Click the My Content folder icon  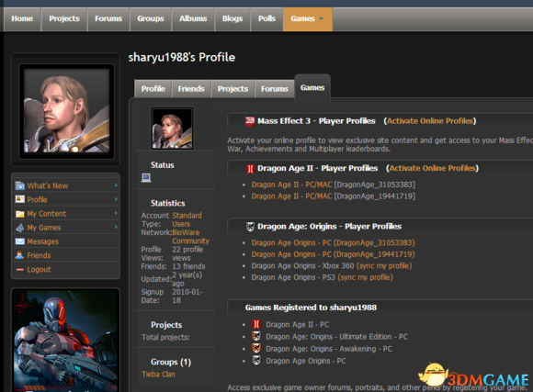(x=20, y=214)
